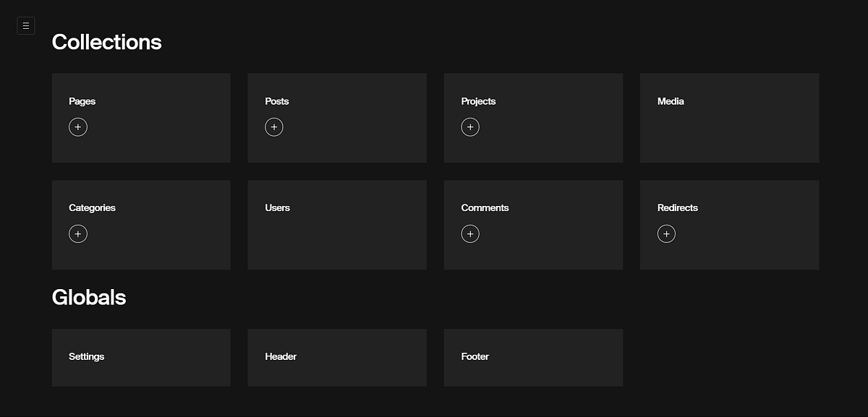The image size is (868, 417).
Task: Open the navigation hamburger menu
Action: (x=25, y=25)
